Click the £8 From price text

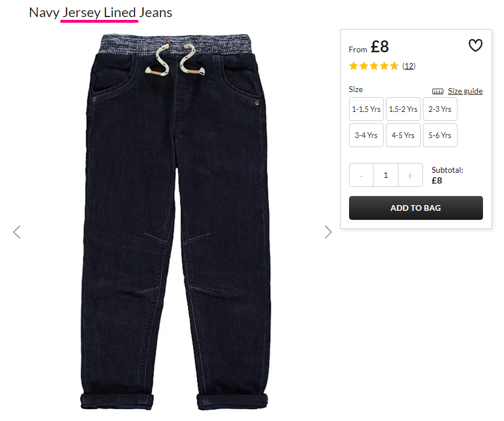coord(369,47)
